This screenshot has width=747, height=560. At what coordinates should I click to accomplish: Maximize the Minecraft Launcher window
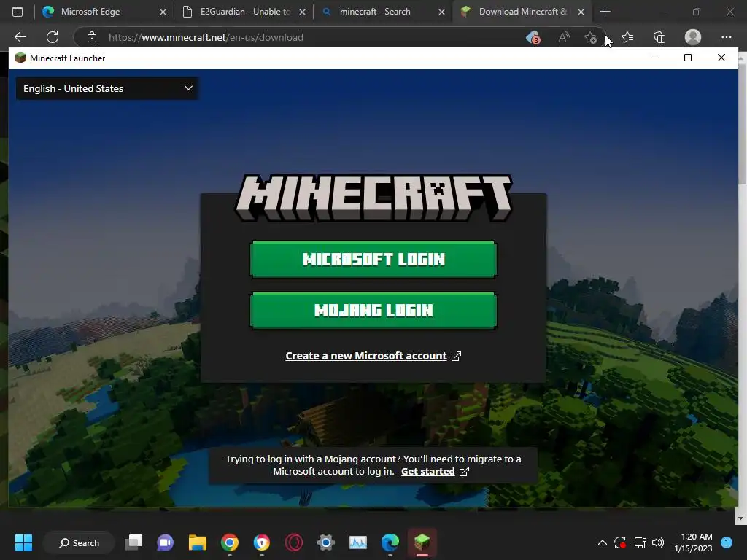(x=687, y=58)
